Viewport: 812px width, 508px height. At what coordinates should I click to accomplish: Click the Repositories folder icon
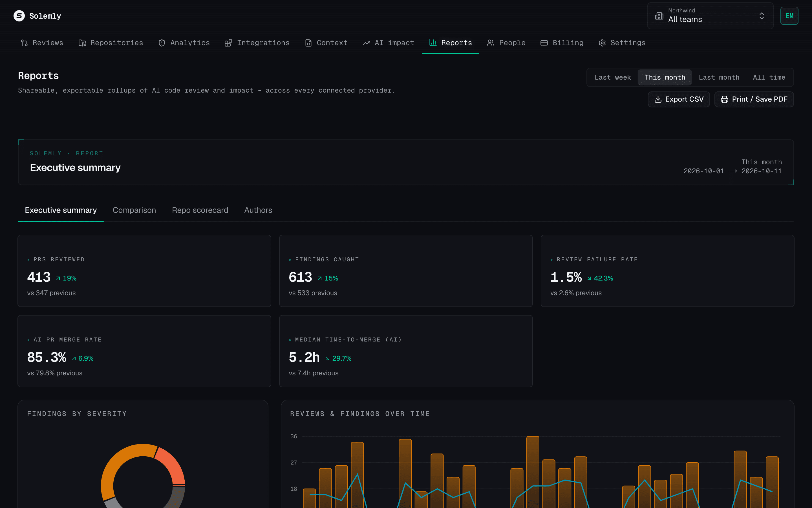pyautogui.click(x=82, y=43)
